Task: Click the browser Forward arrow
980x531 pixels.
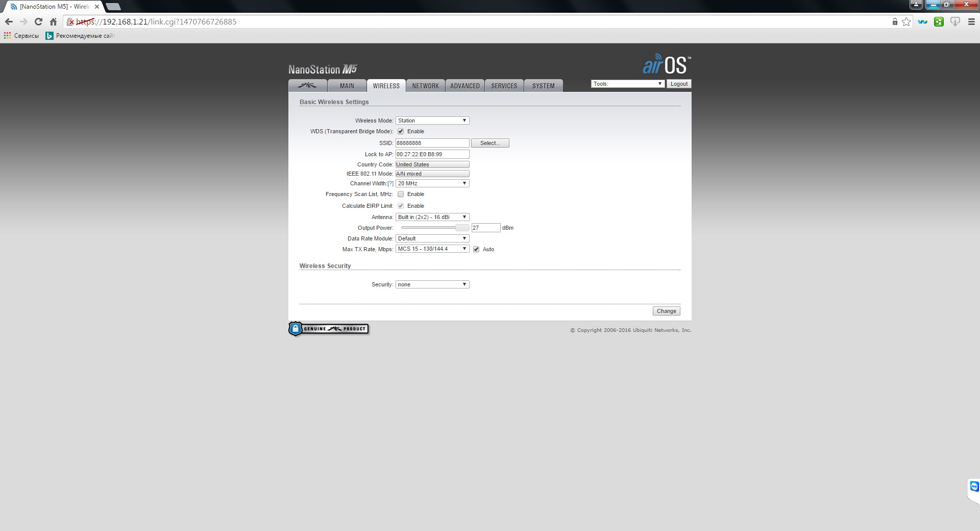Action: point(23,21)
